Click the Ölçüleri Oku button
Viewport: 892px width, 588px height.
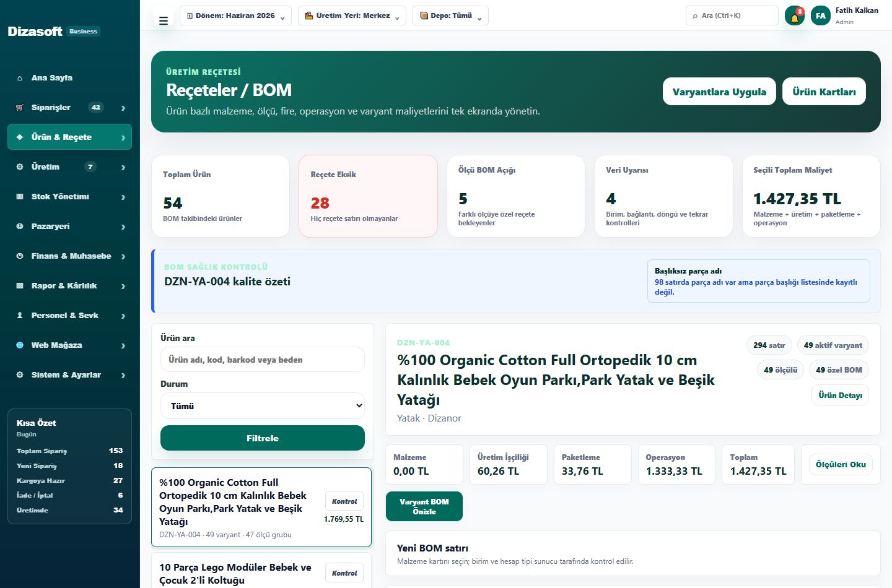841,464
